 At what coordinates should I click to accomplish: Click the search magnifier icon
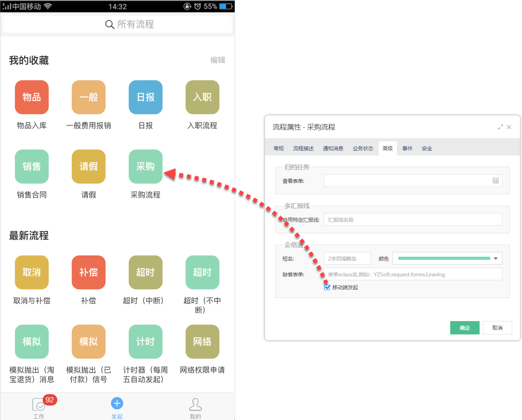[x=110, y=24]
